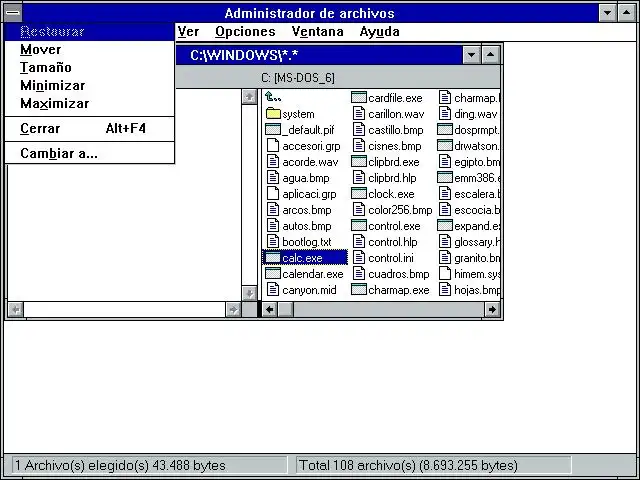Choose Tamaño from the control menu
640x480 pixels.
click(x=90, y=67)
